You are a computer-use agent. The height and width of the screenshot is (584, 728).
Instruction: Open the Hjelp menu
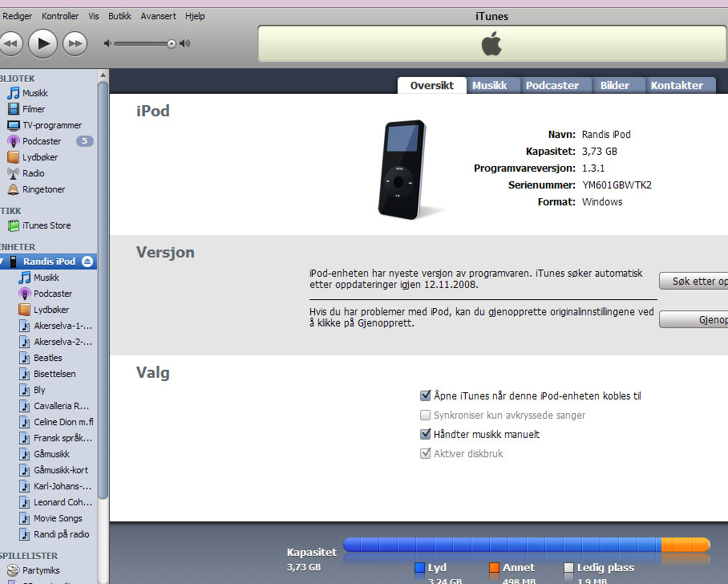195,16
